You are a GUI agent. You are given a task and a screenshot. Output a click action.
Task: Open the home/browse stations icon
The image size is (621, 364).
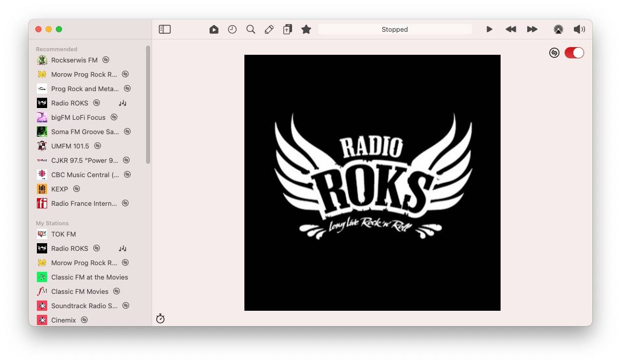click(214, 30)
